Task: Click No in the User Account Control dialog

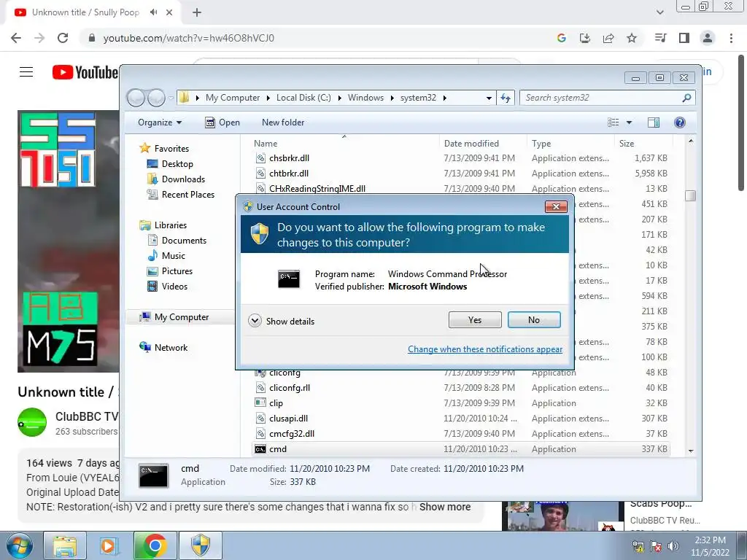Action: [534, 320]
